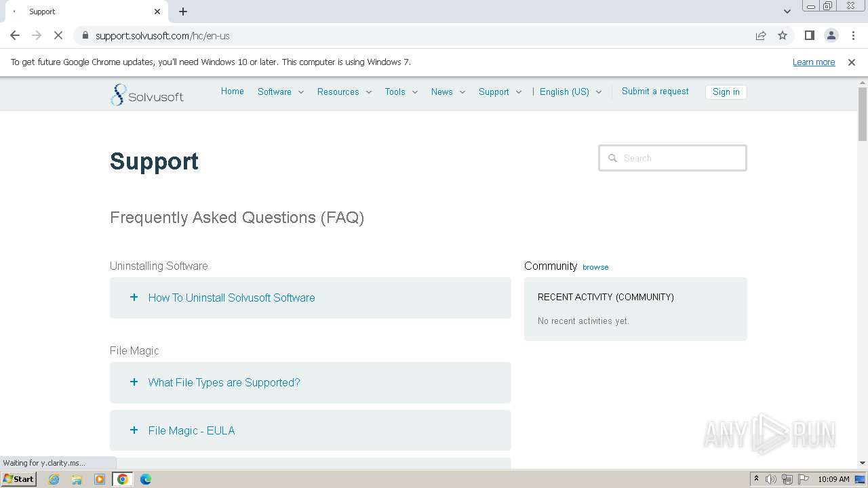Image resolution: width=868 pixels, height=488 pixels.
Task: Click the Windows Start button
Action: (x=19, y=479)
